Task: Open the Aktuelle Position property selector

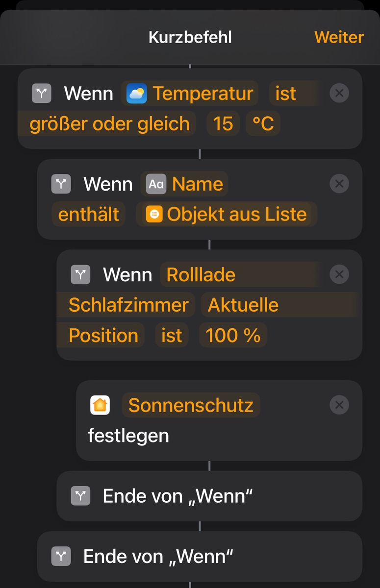Action: click(x=243, y=305)
